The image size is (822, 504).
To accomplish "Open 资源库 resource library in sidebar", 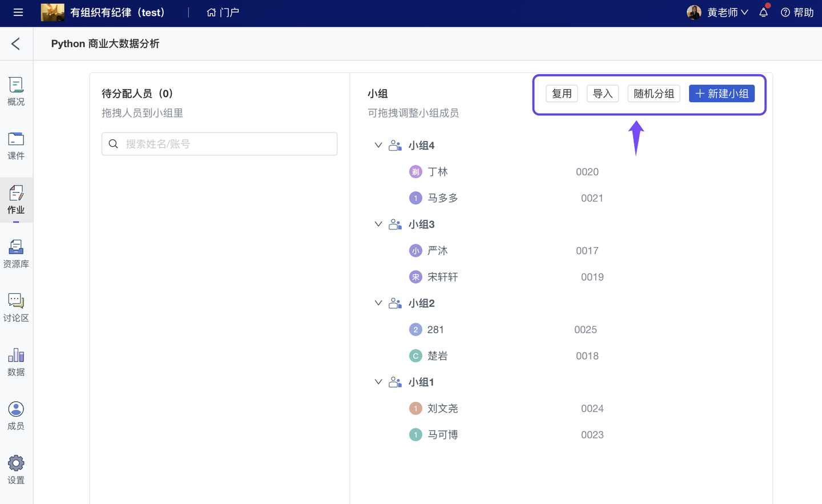I will pos(16,254).
